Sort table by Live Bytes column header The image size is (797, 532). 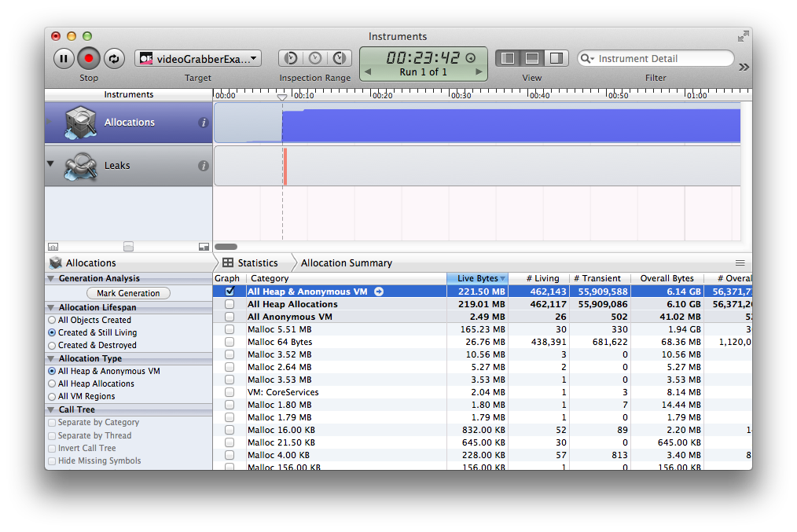click(477, 278)
